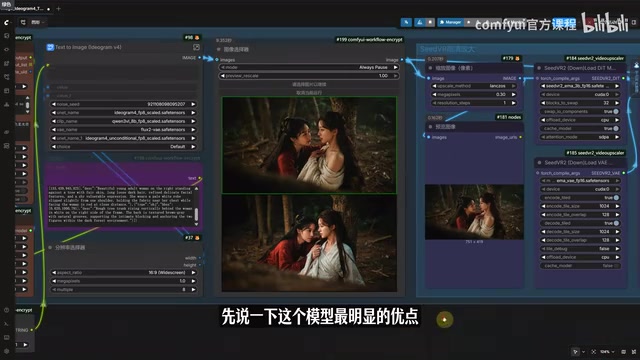Click the #37 node badge
The image size is (640, 360).
pyautogui.click(x=192, y=238)
